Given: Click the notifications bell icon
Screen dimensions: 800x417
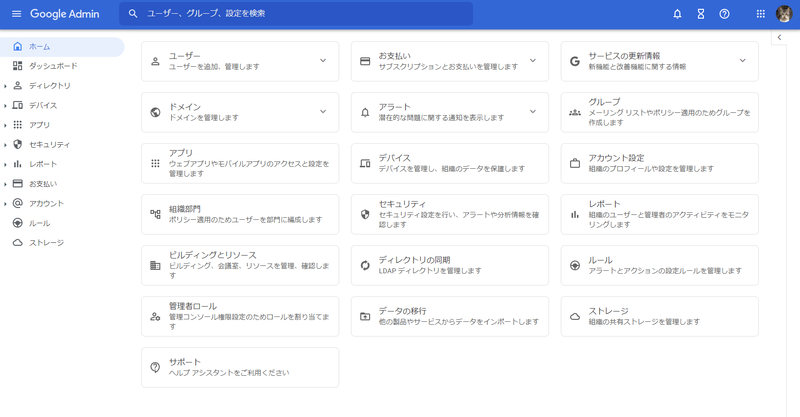Looking at the screenshot, I should pyautogui.click(x=677, y=14).
